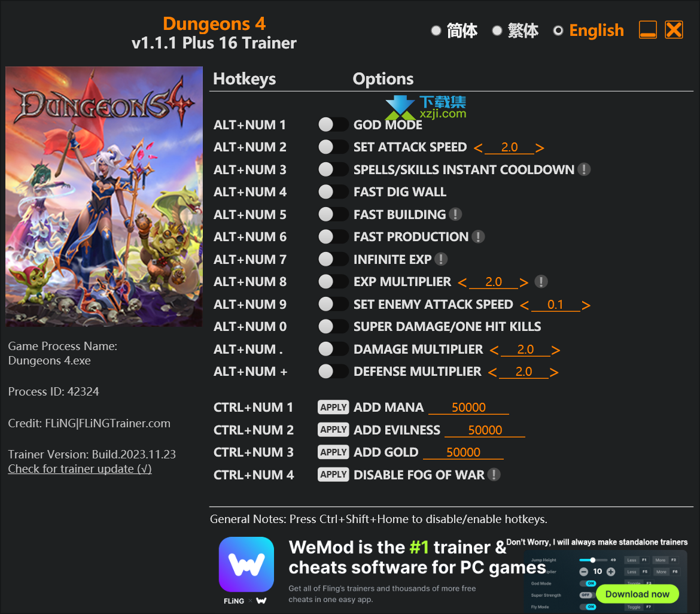Turn on Super Damage/One Hit Kills
The width and height of the screenshot is (700, 614).
333,326
